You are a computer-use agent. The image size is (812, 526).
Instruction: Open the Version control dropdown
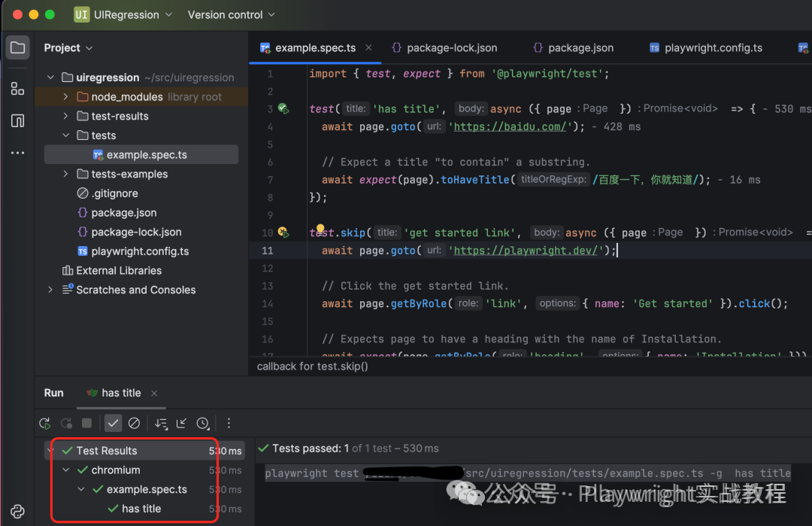[x=231, y=15]
